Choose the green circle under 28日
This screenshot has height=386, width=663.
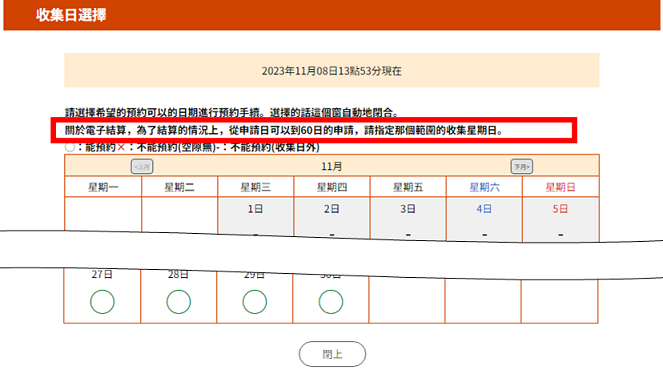[x=178, y=302]
